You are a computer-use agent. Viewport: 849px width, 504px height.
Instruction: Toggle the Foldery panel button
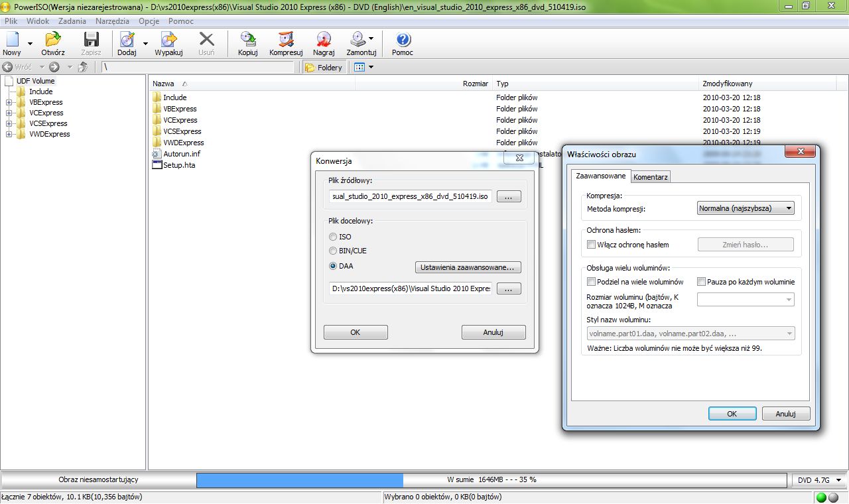click(324, 67)
